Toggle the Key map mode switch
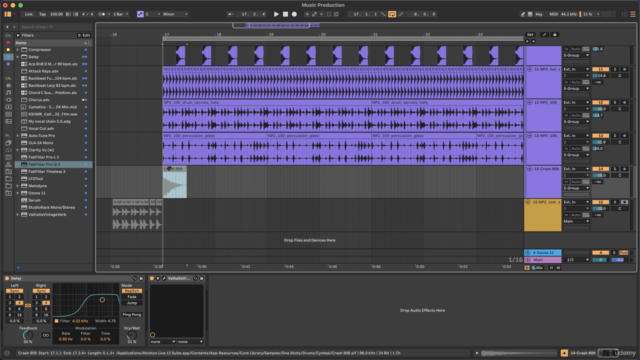Viewport: 640px width, 360px height. (539, 14)
